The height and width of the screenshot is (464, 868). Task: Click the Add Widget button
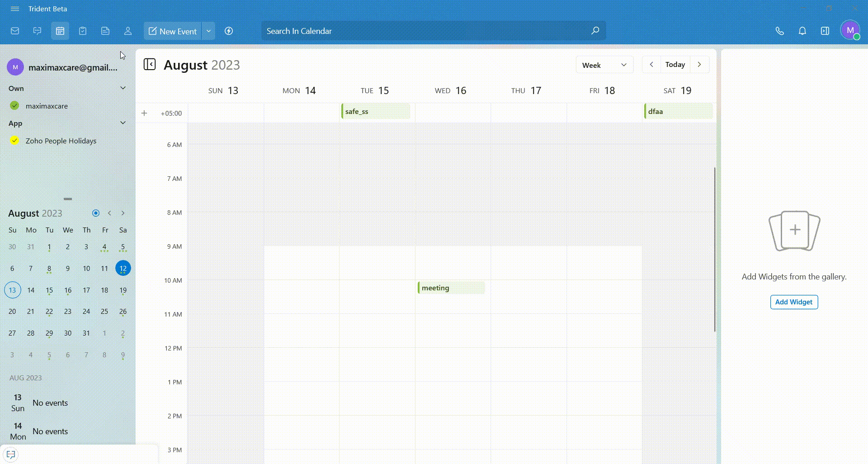(x=794, y=302)
